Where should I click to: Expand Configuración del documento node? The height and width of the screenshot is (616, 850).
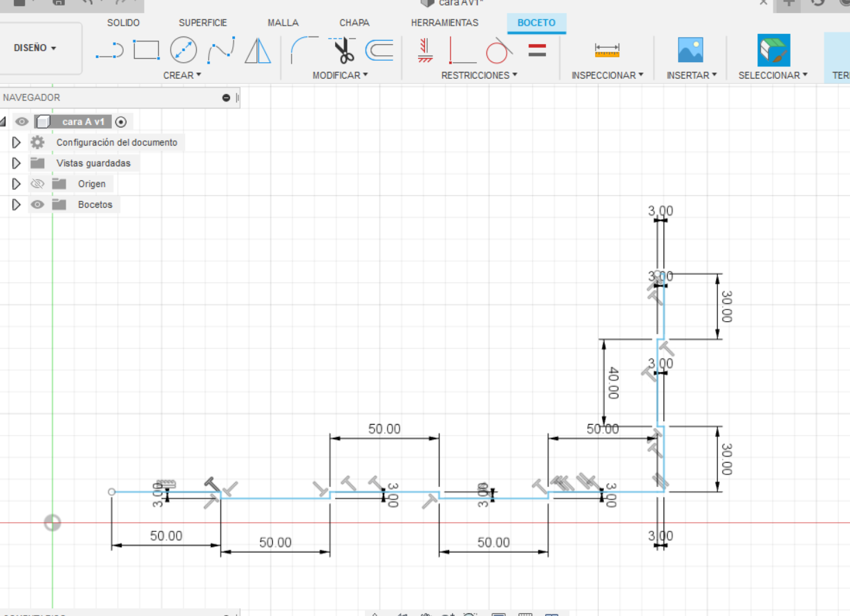coord(17,143)
